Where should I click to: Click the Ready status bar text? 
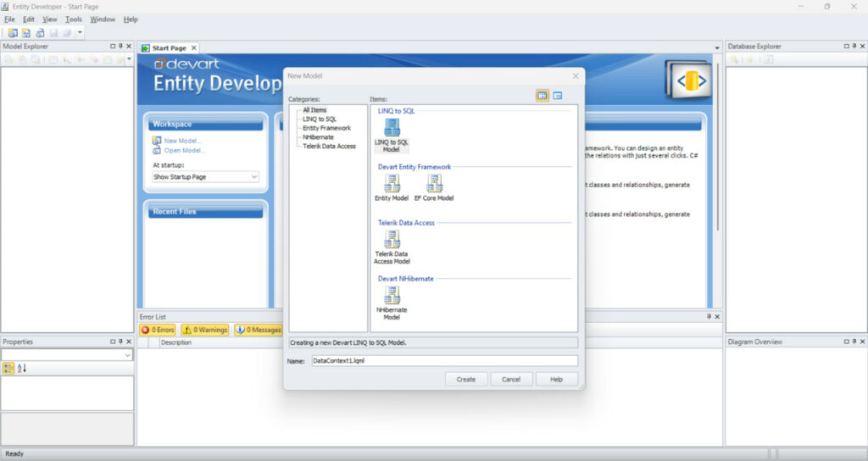tap(14, 454)
